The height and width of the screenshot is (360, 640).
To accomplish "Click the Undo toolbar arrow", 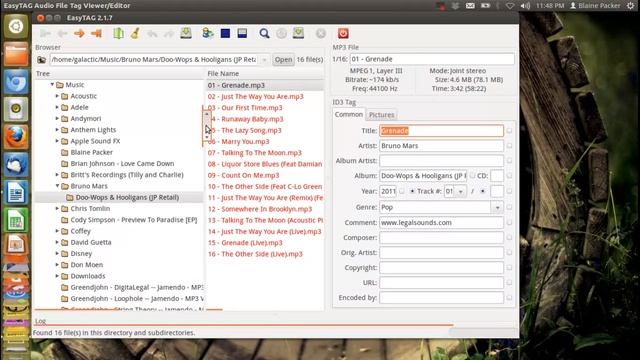I will coord(152,33).
